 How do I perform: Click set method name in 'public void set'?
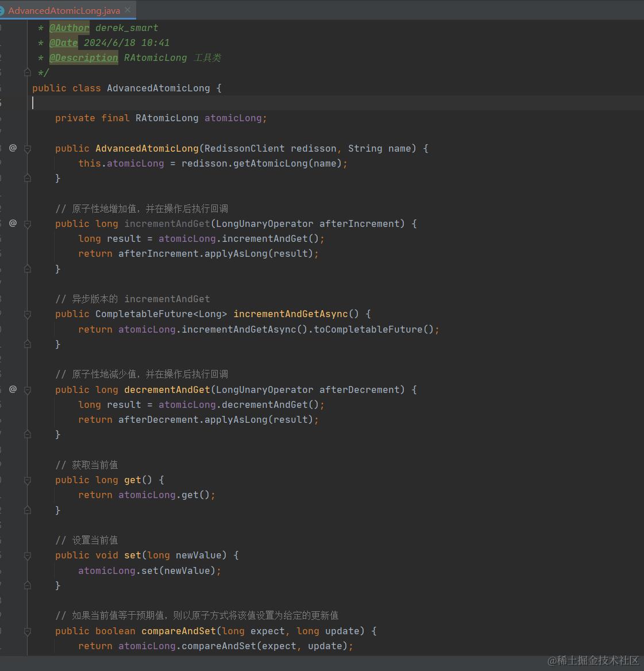coord(133,556)
